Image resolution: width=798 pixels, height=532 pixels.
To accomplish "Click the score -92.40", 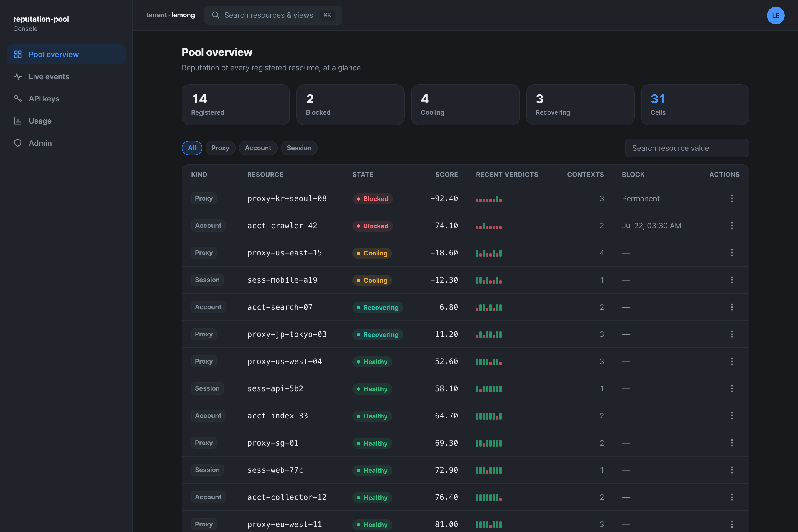I will 444,198.
